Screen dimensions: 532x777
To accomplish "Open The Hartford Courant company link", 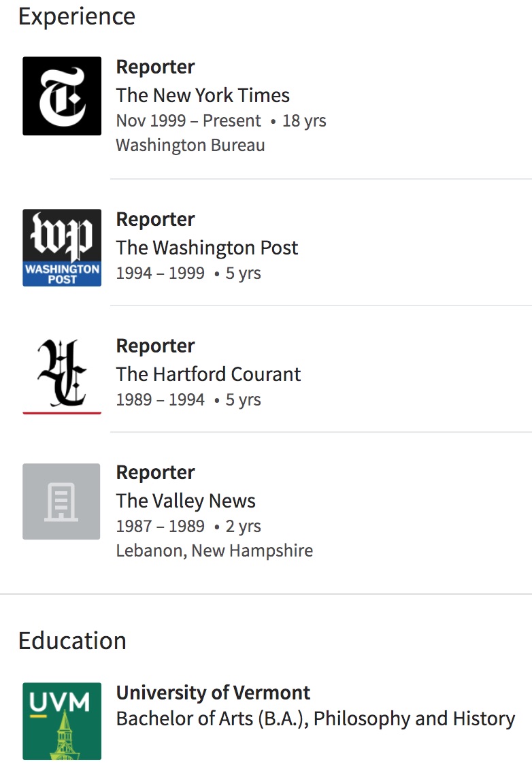I will [x=208, y=374].
